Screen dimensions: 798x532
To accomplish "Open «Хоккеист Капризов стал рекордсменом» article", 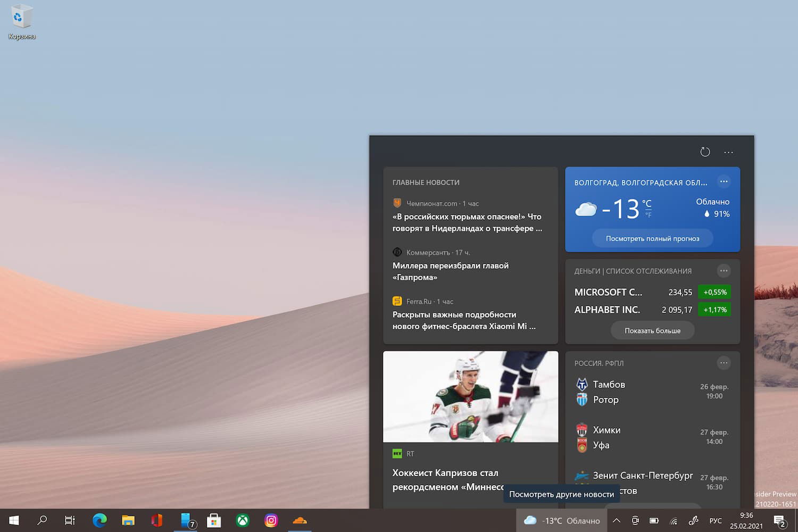I will [x=448, y=480].
